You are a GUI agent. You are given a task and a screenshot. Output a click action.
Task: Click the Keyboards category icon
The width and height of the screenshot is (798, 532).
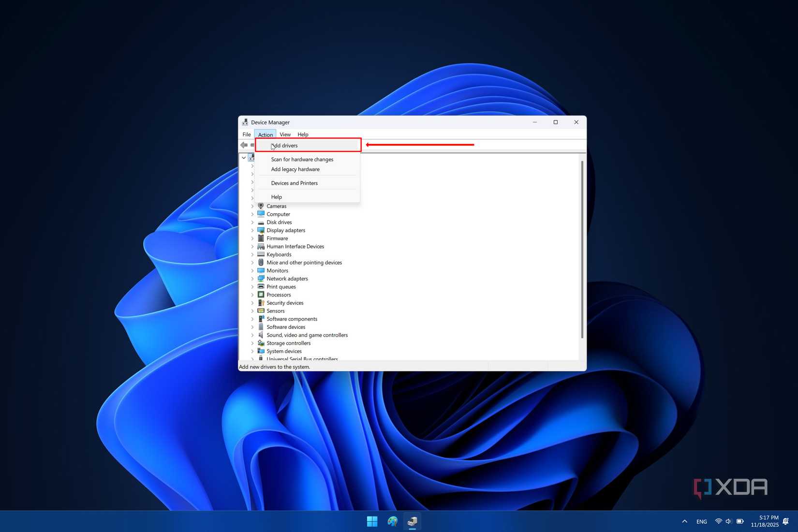(x=261, y=254)
